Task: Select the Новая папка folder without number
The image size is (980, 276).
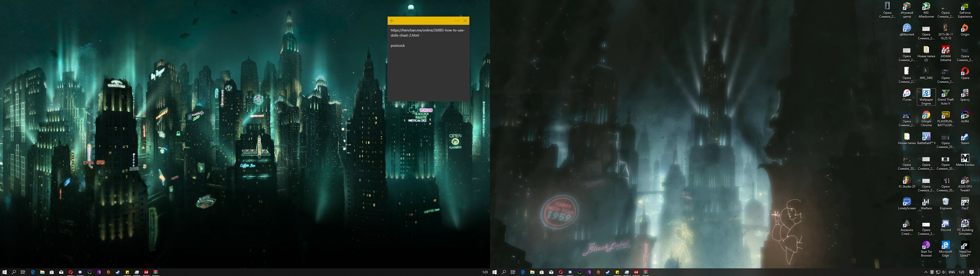Action: pyautogui.click(x=907, y=139)
